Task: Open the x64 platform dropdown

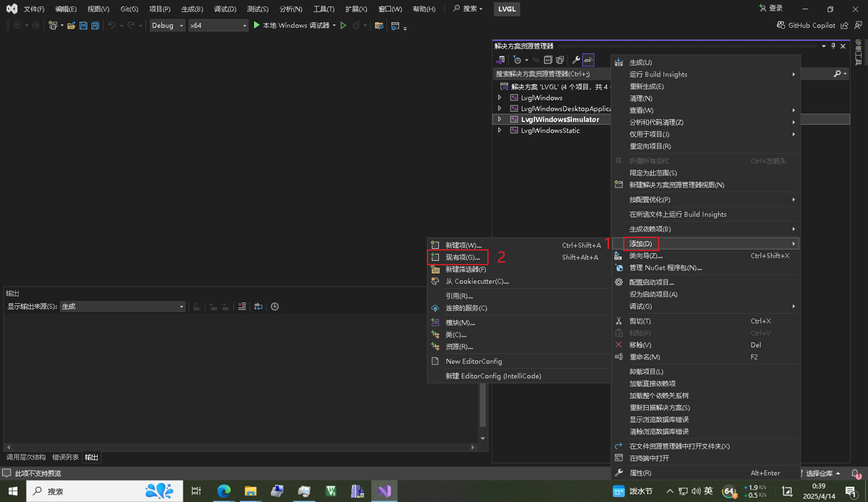Action: click(218, 26)
